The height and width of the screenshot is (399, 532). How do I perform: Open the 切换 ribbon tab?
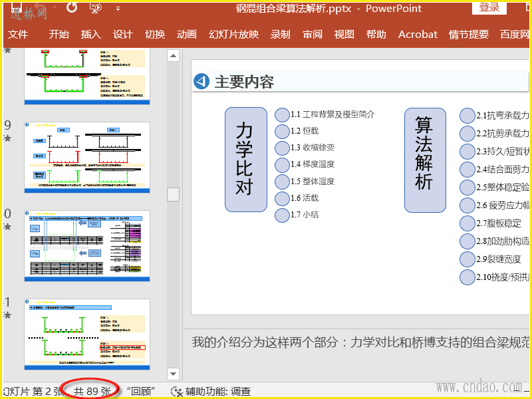click(155, 35)
